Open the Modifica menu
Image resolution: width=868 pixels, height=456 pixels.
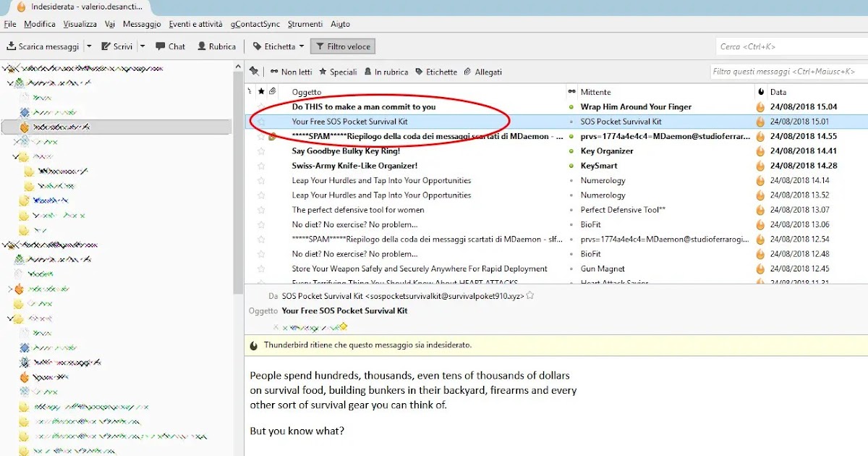[40, 24]
